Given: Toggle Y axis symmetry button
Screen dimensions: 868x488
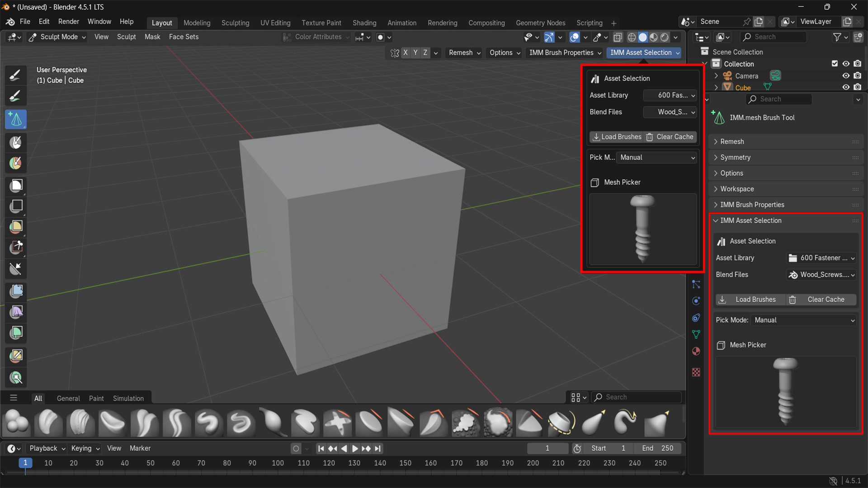Looking at the screenshot, I should (x=415, y=52).
